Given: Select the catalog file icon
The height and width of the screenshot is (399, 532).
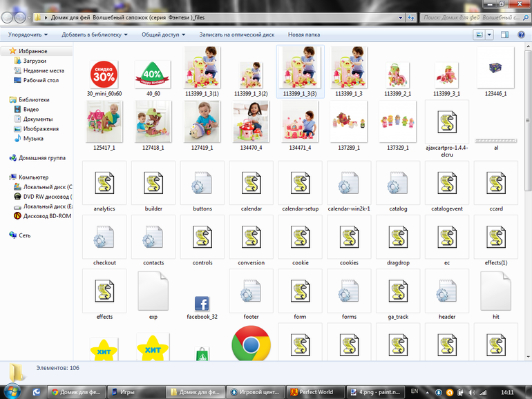Looking at the screenshot, I should pyautogui.click(x=398, y=183).
